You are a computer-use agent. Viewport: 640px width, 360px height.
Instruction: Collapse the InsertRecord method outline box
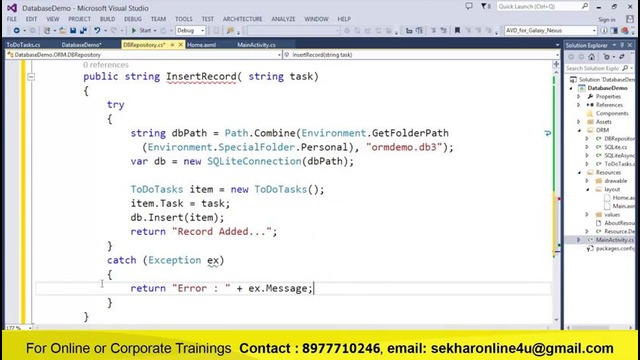click(x=31, y=77)
